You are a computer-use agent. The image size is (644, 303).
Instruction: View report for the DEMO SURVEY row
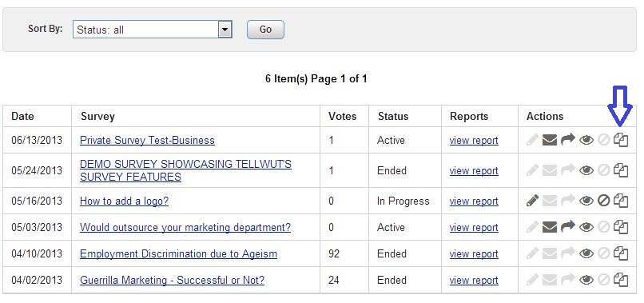tap(474, 170)
